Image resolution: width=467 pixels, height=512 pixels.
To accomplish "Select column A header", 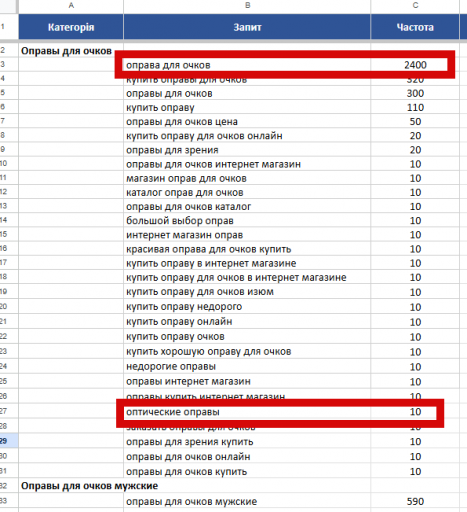I will tap(71, 5).
